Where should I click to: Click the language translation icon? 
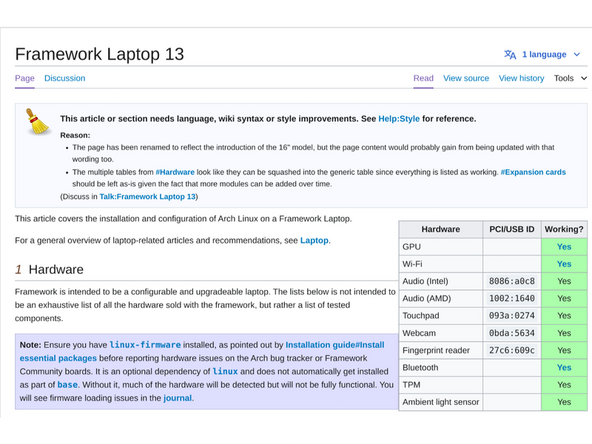point(510,54)
